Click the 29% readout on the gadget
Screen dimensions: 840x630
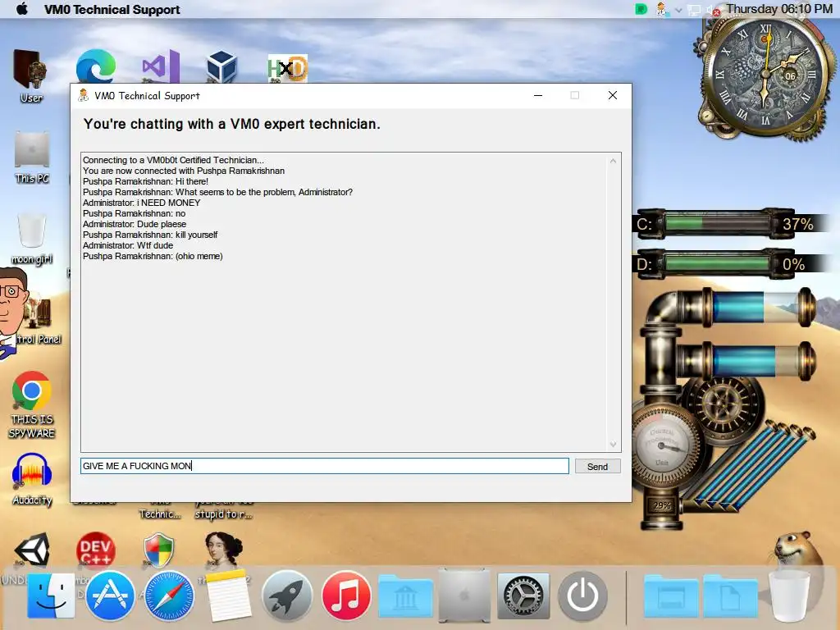[662, 505]
